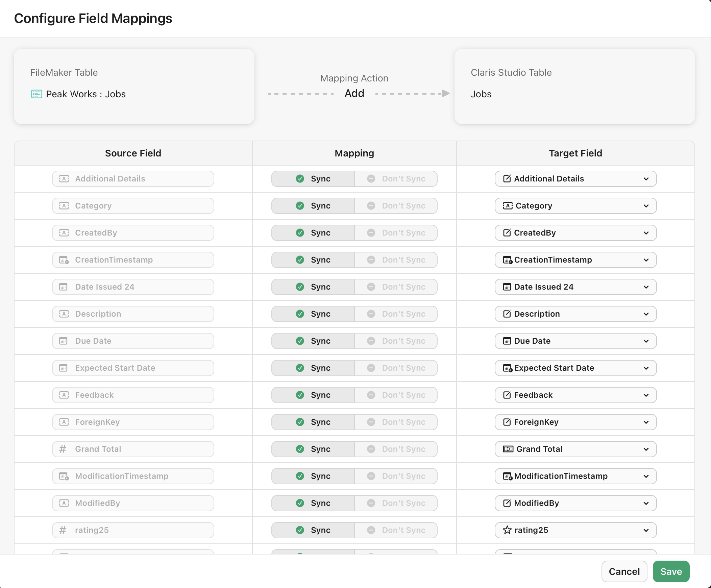Click the edit pencil icon in Description target field
Screen dimensions: 711x588
point(507,314)
